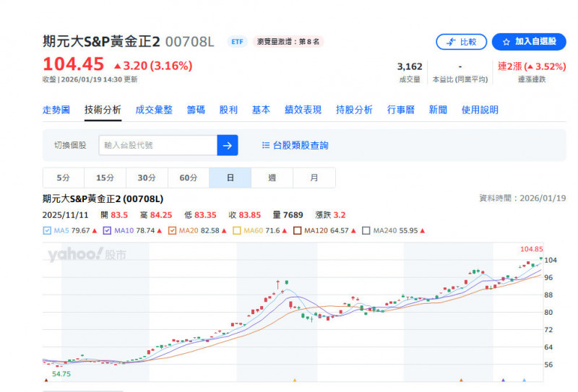Viewport: 578px width, 392px height.
Task: Click the purple event marker on chart axis
Action: click(x=503, y=380)
